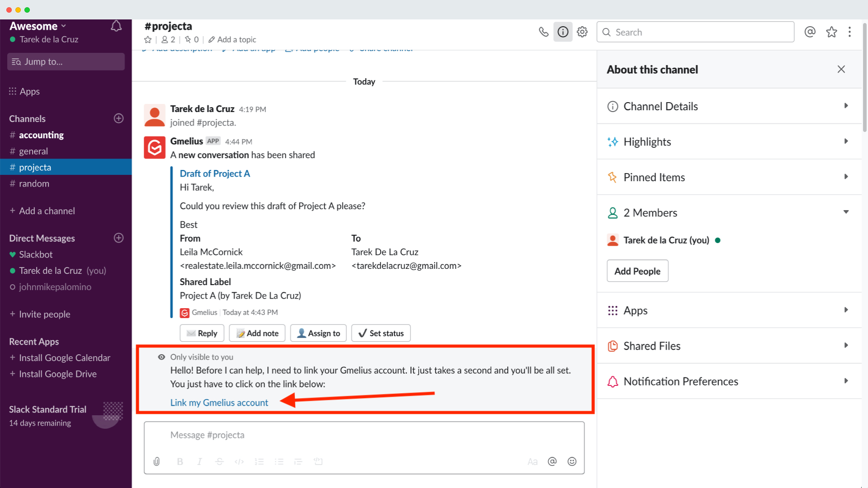This screenshot has width=868, height=488.
Task: Open the Awesome workspace dropdown menu
Action: point(38,26)
